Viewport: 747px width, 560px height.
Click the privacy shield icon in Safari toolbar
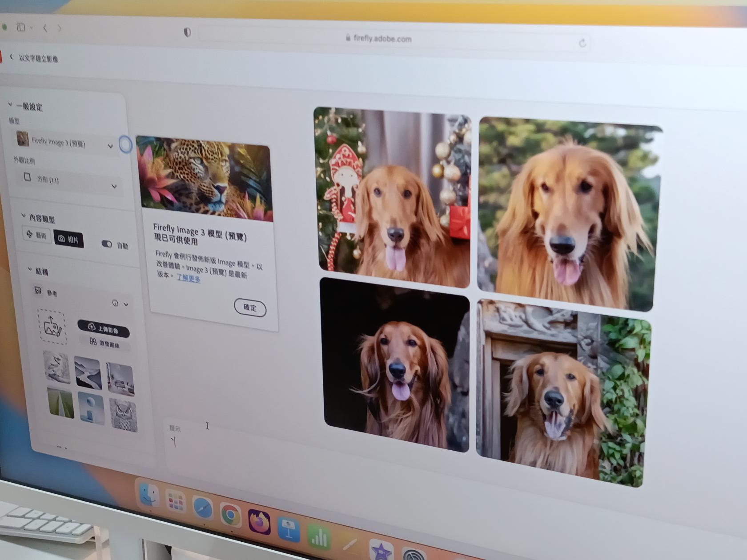click(187, 32)
